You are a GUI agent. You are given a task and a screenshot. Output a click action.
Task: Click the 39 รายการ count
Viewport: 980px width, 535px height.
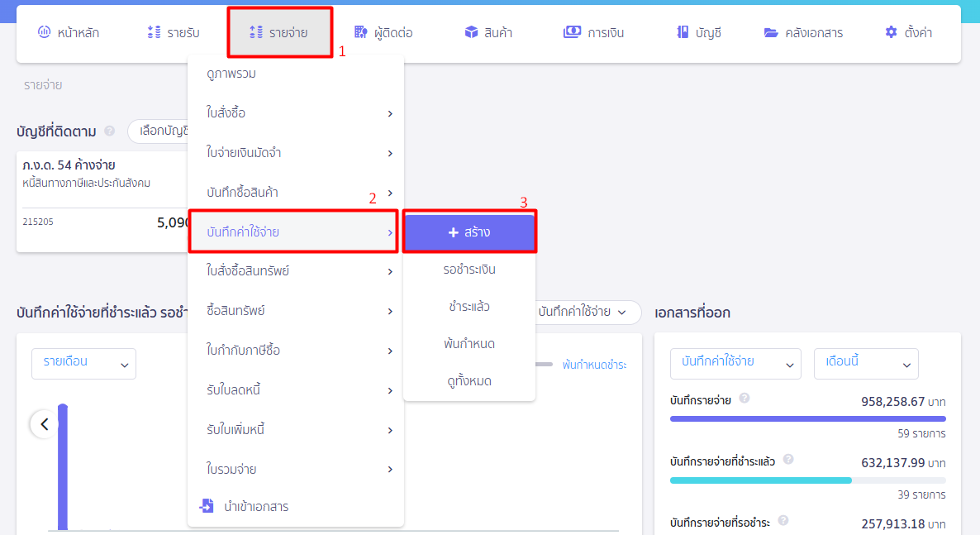tap(922, 494)
